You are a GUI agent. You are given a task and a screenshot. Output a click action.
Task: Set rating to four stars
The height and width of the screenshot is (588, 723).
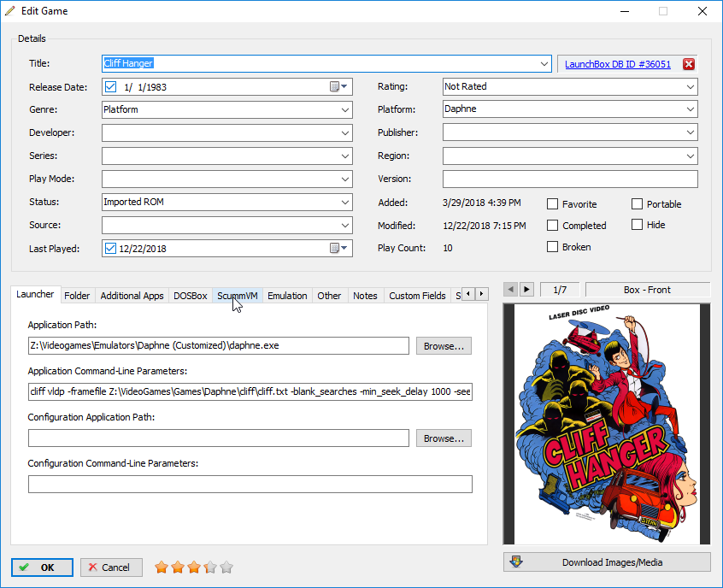(210, 567)
